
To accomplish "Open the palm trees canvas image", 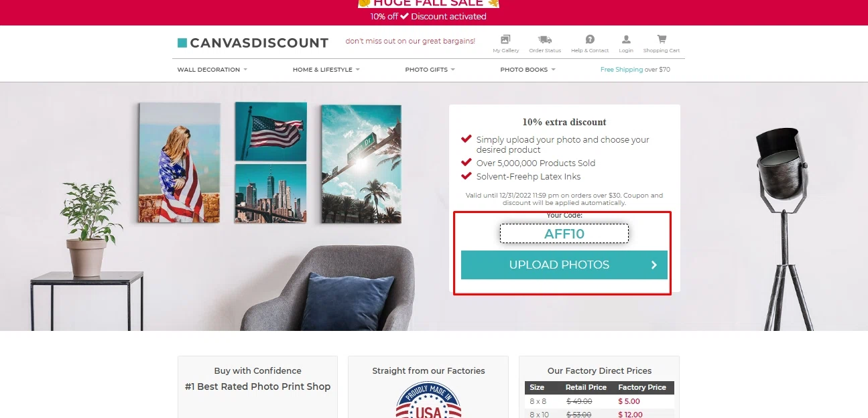I will click(361, 164).
